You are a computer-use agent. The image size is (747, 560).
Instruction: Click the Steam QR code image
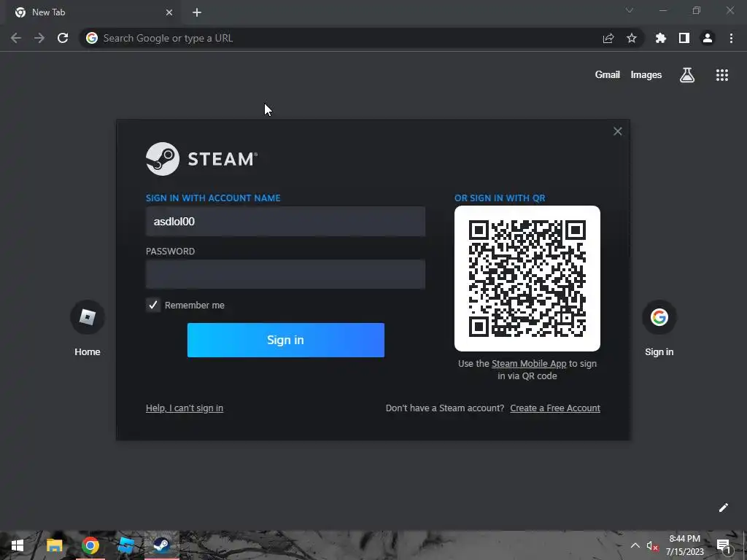527,279
